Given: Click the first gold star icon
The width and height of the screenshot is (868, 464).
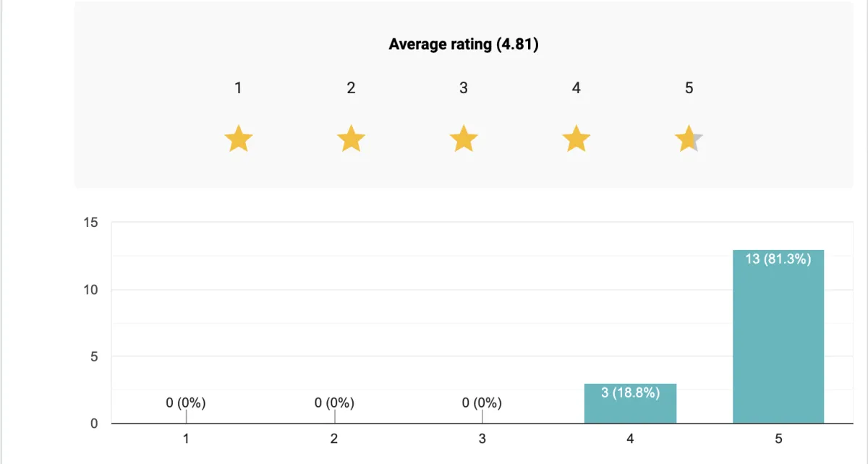Looking at the screenshot, I should [x=238, y=138].
